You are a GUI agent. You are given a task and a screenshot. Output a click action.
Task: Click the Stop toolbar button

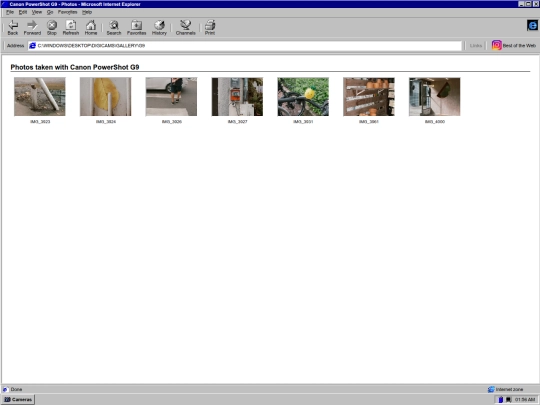52,28
